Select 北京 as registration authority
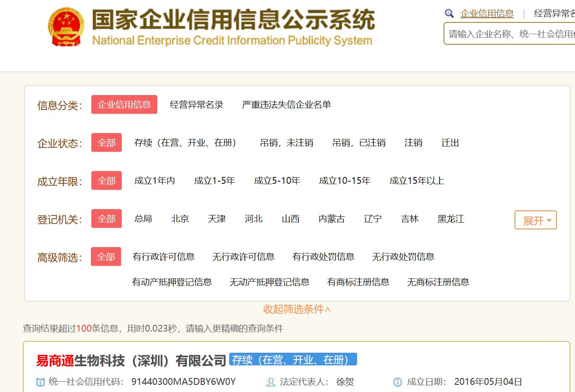This screenshot has width=575, height=392. [180, 219]
